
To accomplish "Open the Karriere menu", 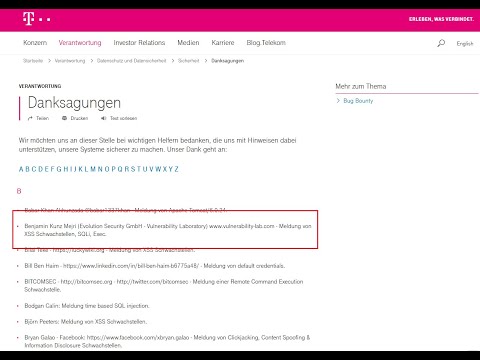I will 223,43.
